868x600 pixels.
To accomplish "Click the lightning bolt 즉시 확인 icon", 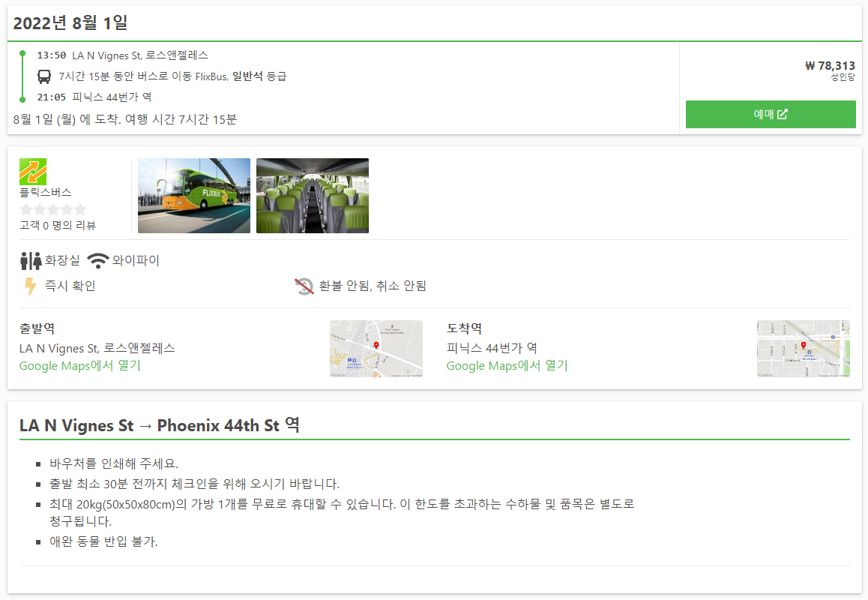I will coord(31,286).
